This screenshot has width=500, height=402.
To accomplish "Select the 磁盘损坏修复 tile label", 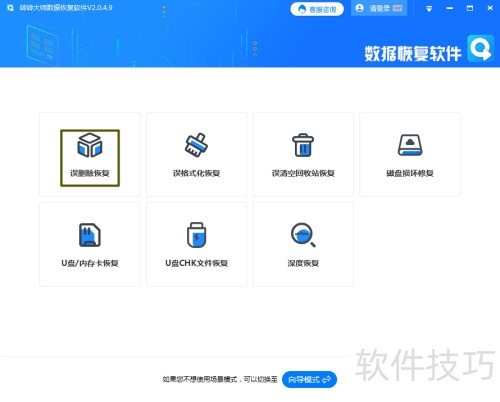I will (410, 173).
